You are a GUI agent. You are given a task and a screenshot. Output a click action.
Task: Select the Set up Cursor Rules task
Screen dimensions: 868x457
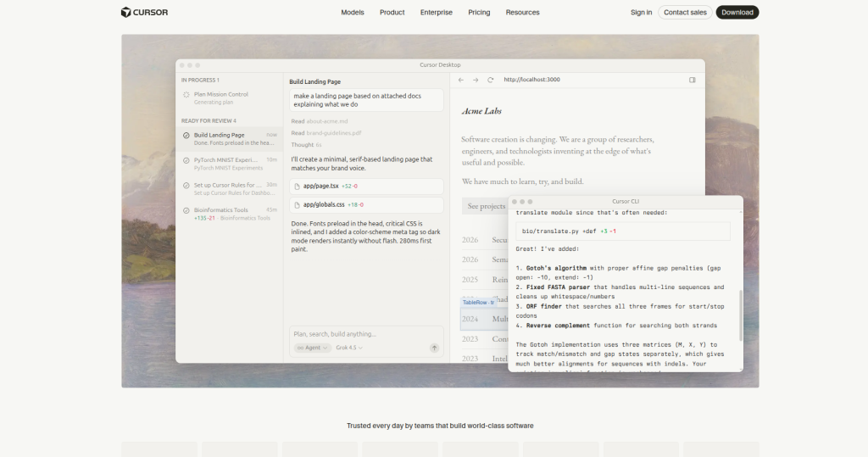coord(229,189)
